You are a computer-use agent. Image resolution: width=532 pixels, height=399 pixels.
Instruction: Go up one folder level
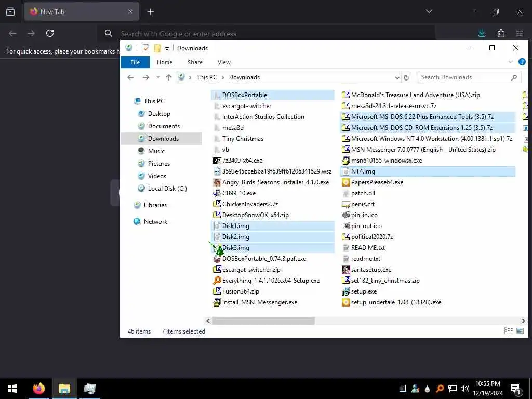(x=169, y=77)
